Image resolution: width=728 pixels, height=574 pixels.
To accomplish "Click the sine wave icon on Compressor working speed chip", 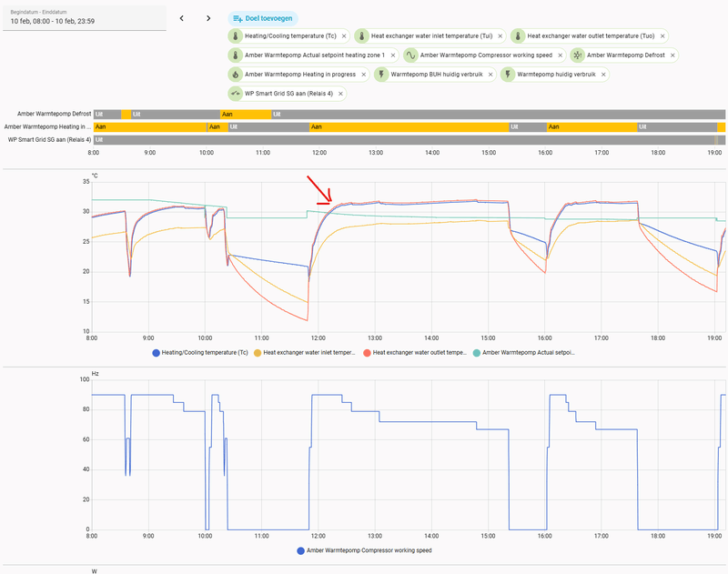I will (411, 54).
